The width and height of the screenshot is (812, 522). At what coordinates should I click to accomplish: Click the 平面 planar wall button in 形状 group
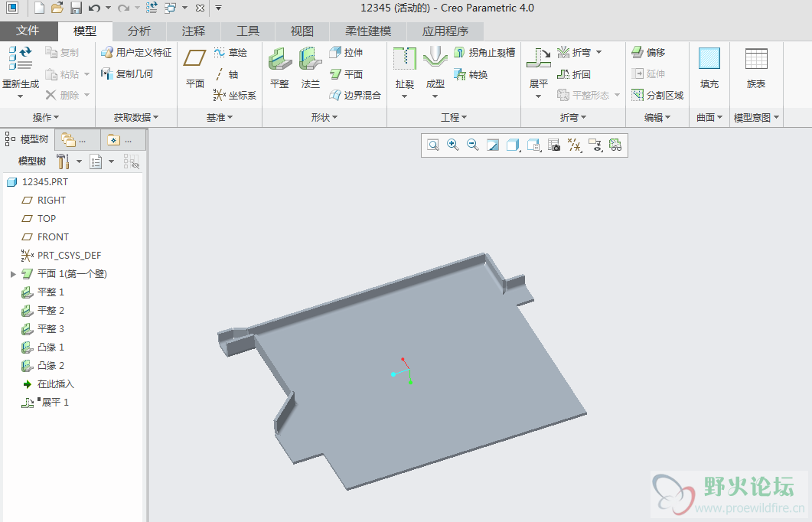click(346, 74)
